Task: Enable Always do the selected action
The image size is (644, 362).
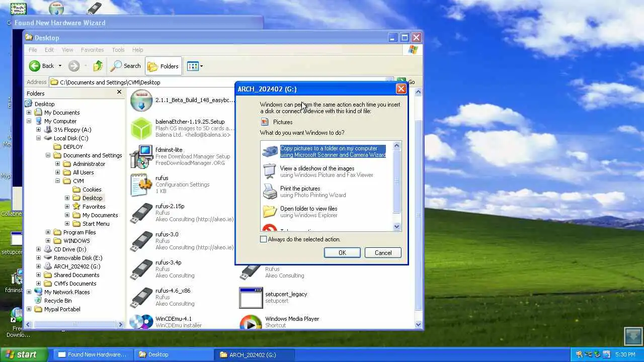Action: pyautogui.click(x=263, y=239)
